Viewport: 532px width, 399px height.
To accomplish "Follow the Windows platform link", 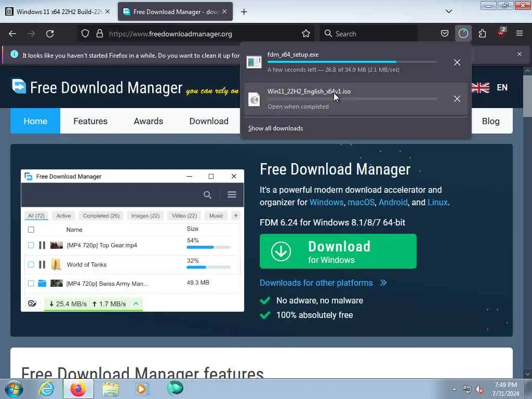I will pyautogui.click(x=326, y=202).
